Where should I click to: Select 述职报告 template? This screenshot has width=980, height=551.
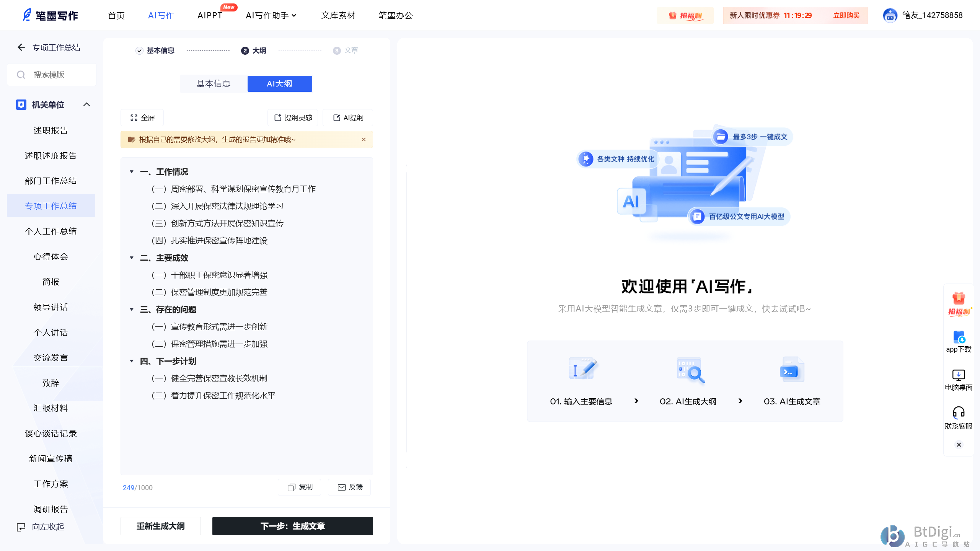click(x=51, y=130)
